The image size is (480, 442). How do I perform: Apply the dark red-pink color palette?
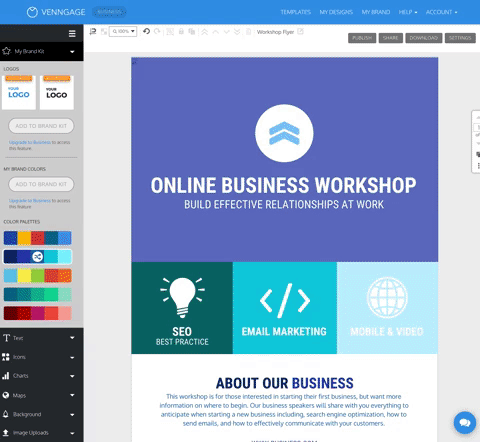click(37, 313)
